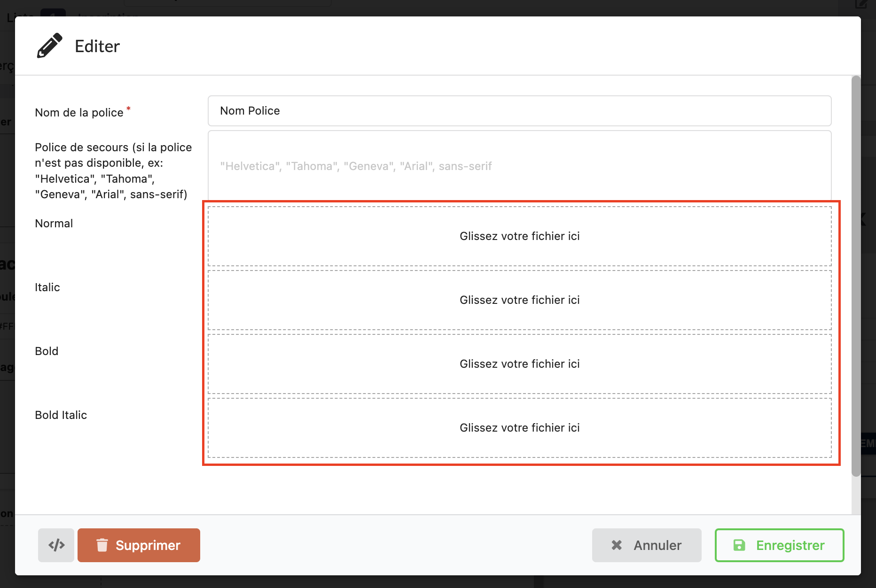
Task: Click the Editer dialog title
Action: point(97,46)
